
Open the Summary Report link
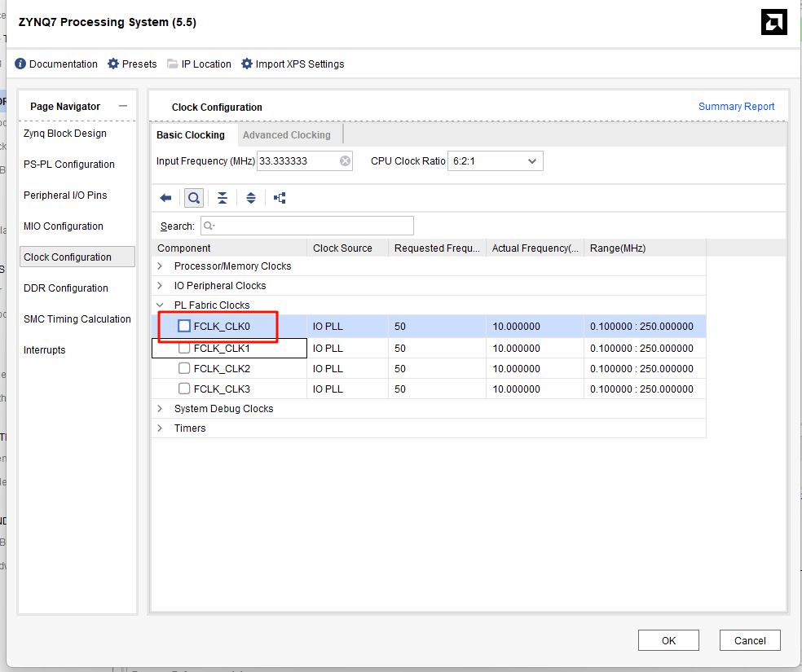pos(737,106)
